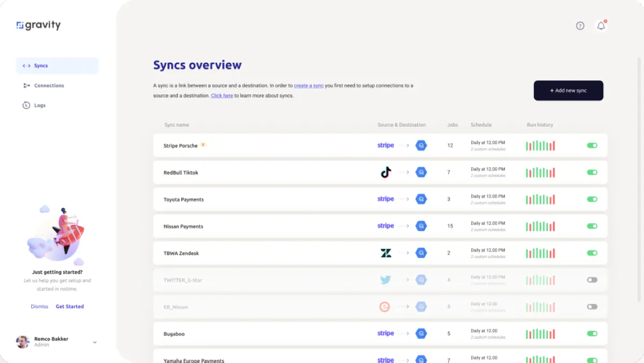Screen dimensions: 644x363
Task: Open the Stripe Porsche sync name
Action: (180, 146)
